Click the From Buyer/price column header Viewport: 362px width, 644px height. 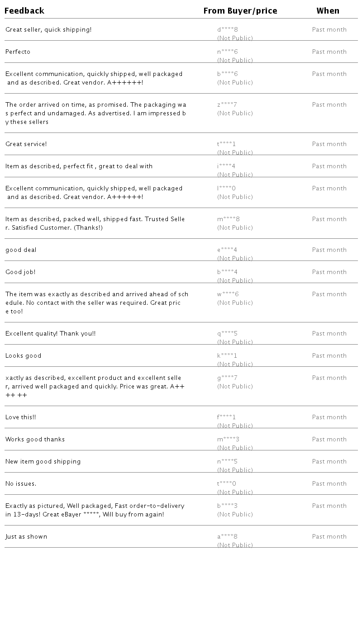coord(240,11)
